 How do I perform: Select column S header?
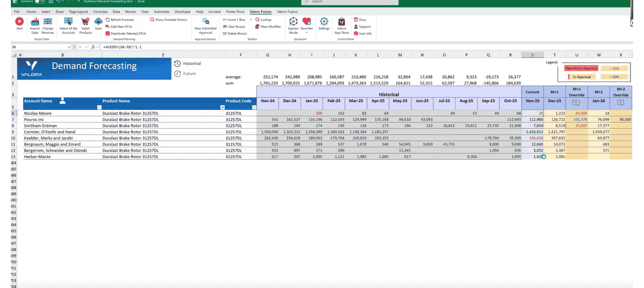tap(532, 55)
